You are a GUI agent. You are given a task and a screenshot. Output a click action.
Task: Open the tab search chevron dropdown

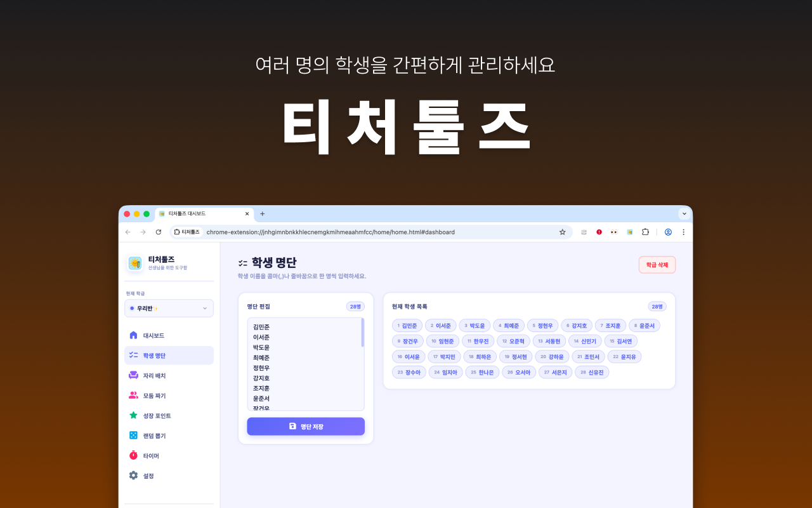[684, 214]
